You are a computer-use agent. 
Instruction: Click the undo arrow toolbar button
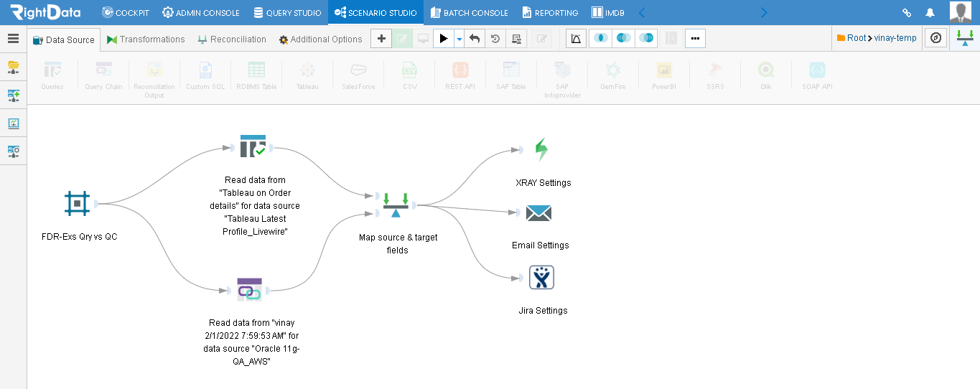click(x=474, y=39)
